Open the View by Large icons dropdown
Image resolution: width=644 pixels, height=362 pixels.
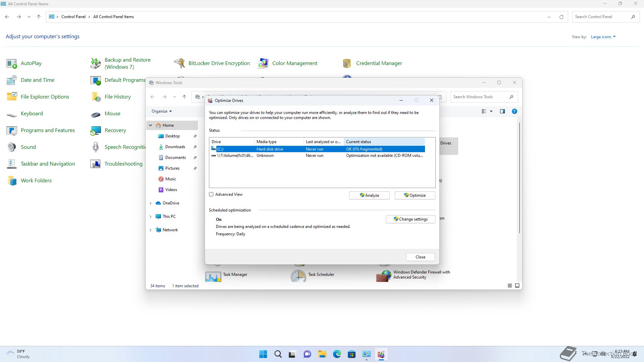[603, 37]
